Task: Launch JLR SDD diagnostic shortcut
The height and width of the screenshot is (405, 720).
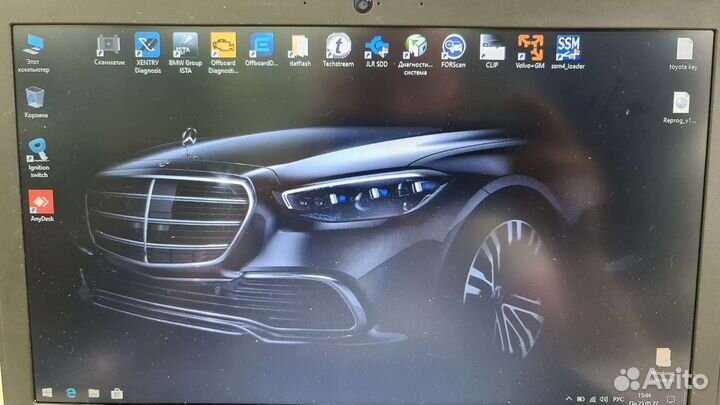Action: pos(377,47)
